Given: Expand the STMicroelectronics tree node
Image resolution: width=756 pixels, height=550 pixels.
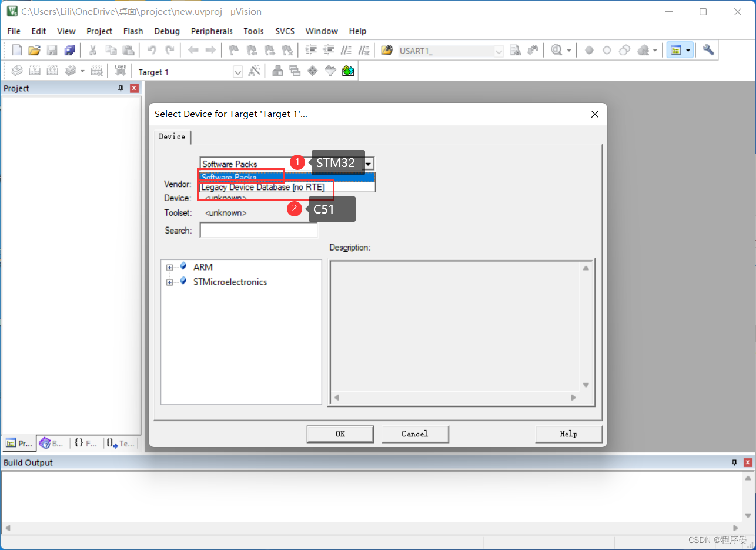Looking at the screenshot, I should coord(169,282).
